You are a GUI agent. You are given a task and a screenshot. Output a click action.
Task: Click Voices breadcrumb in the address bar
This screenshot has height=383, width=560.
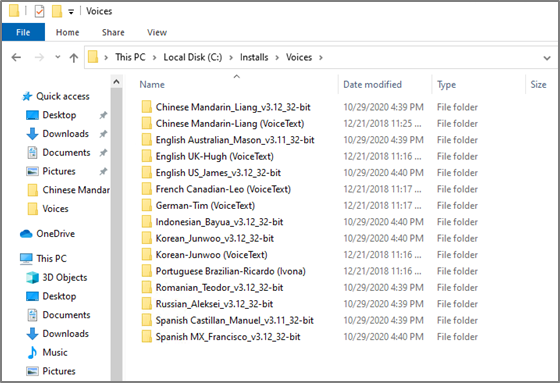pos(299,57)
